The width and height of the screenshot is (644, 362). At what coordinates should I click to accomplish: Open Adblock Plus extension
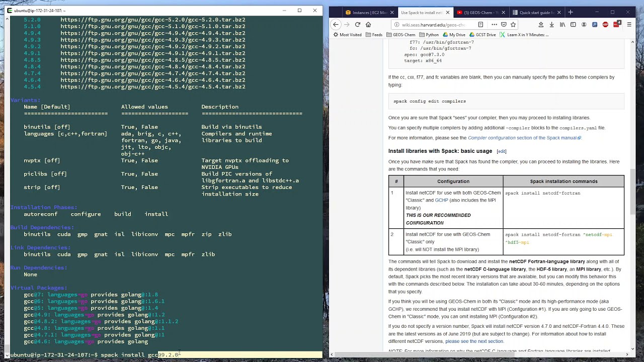[605, 25]
